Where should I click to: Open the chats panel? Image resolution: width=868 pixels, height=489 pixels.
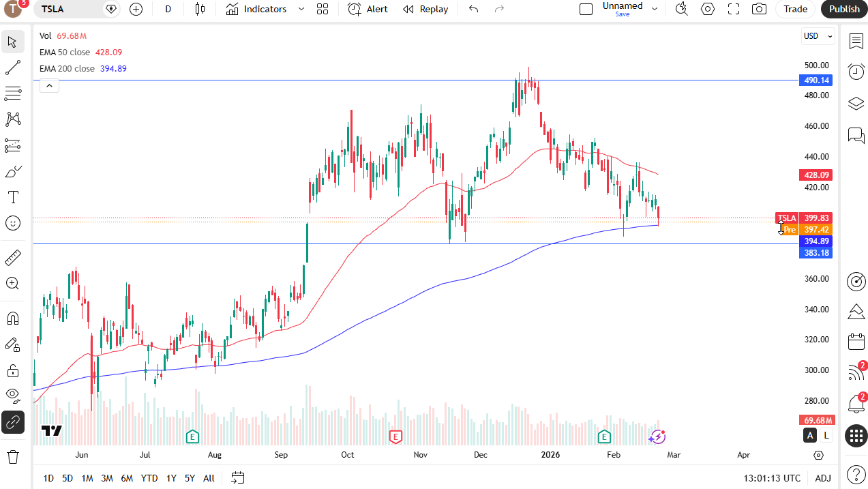856,135
